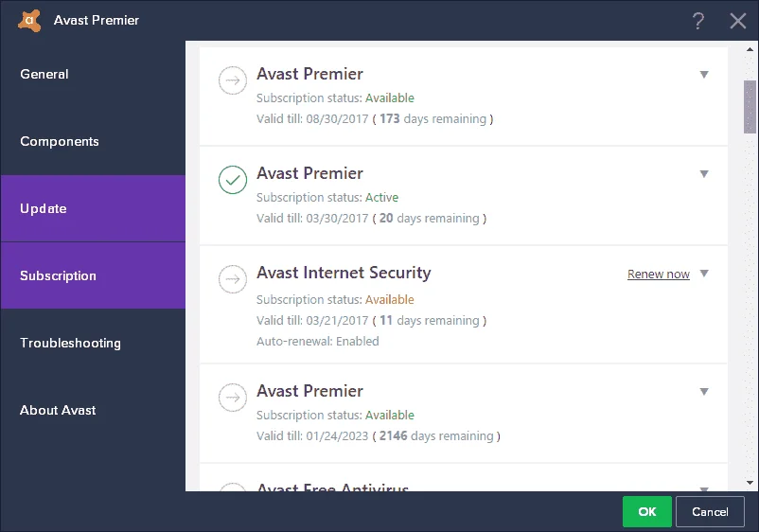The image size is (759, 532).
Task: Expand Avast Internet Security subscription details
Action: [704, 274]
